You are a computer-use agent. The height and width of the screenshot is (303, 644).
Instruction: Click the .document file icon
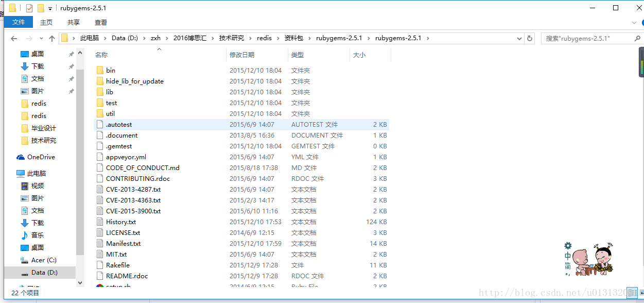(x=100, y=135)
